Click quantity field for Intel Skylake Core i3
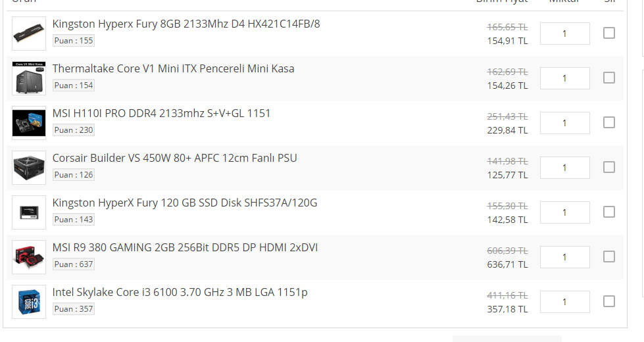 point(564,302)
